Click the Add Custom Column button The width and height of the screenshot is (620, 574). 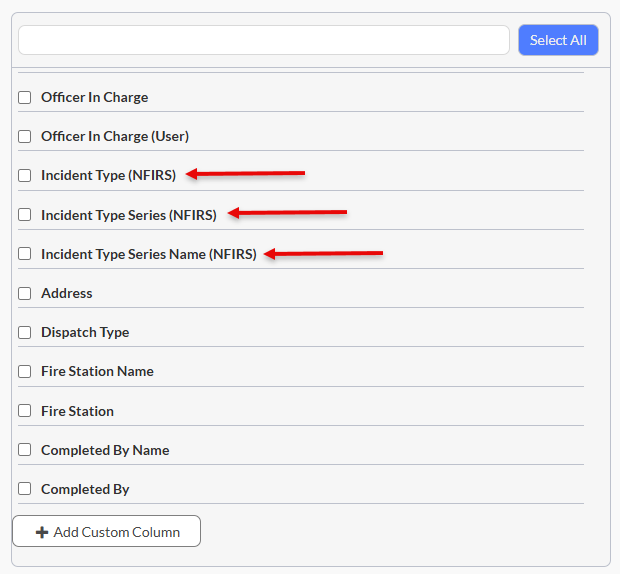(x=107, y=531)
